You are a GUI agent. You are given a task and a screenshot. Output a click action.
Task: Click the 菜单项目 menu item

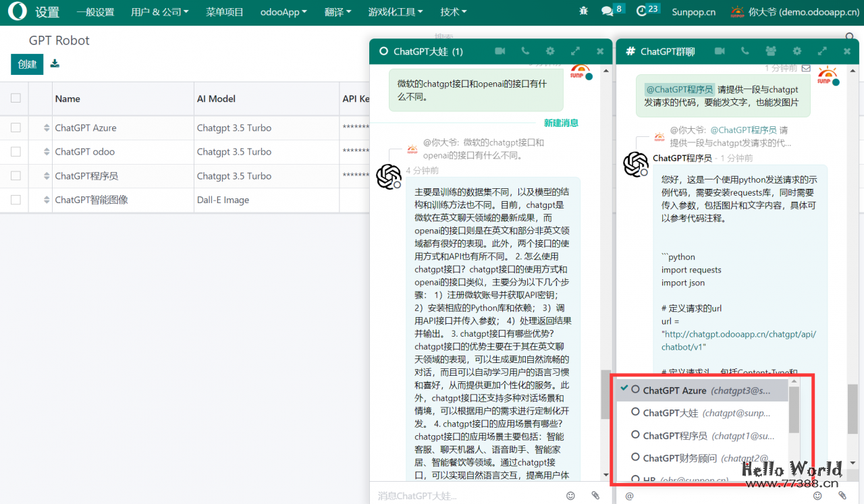pos(224,11)
